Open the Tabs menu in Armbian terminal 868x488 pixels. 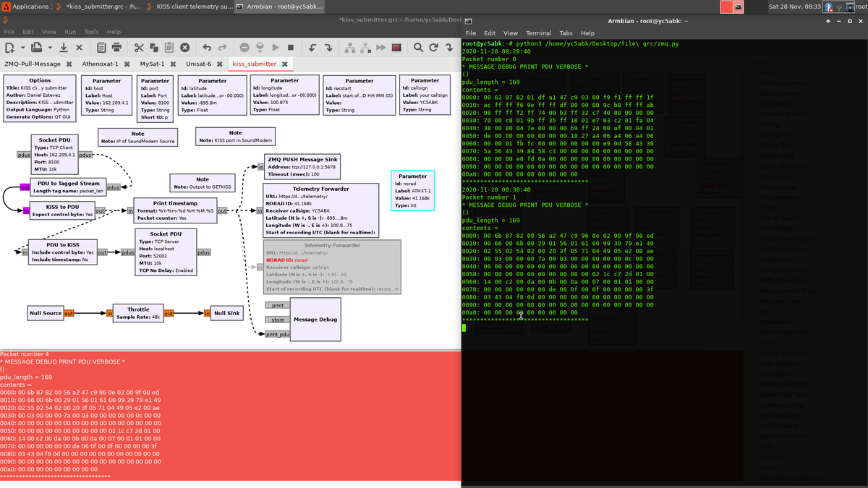[x=566, y=33]
